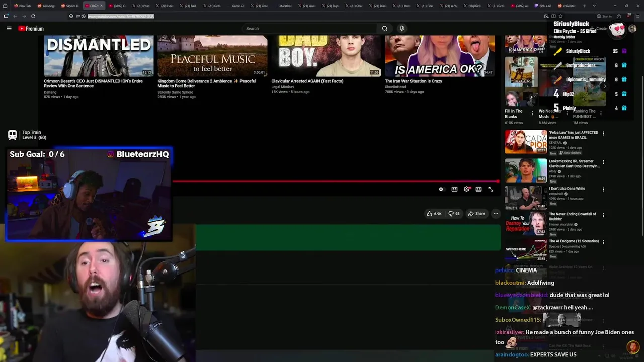Open Crimson Desert's CEO DISMANTLED IGN video title
The image size is (644, 362).
(x=93, y=83)
